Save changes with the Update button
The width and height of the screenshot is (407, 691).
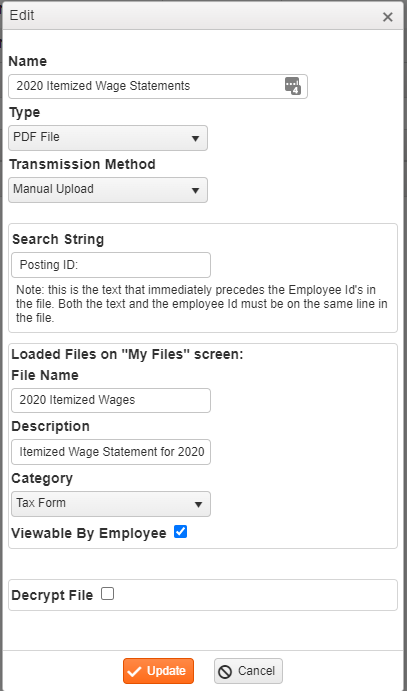(x=159, y=671)
